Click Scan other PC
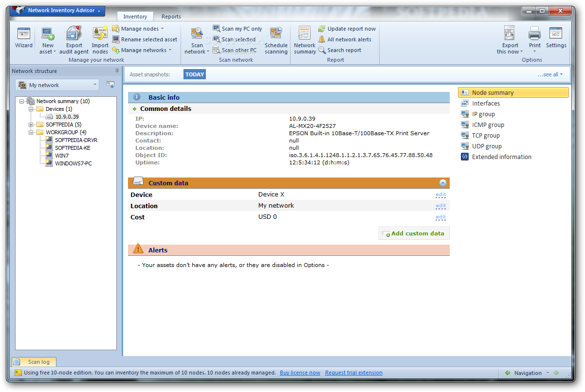The width and height of the screenshot is (585, 392). click(x=235, y=50)
